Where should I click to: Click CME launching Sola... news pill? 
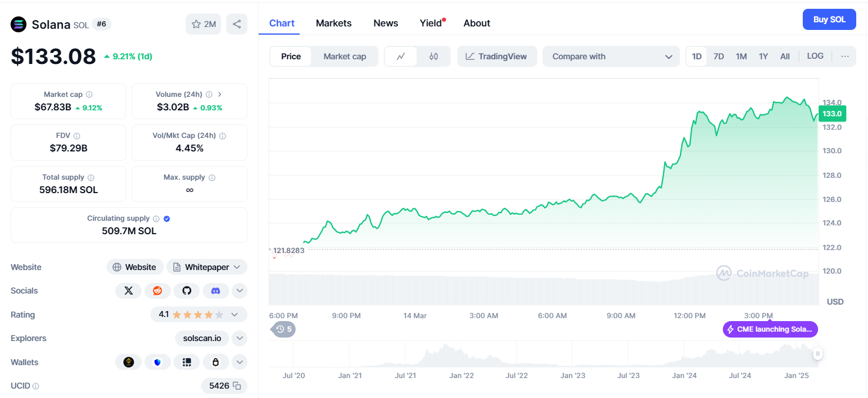coord(770,329)
